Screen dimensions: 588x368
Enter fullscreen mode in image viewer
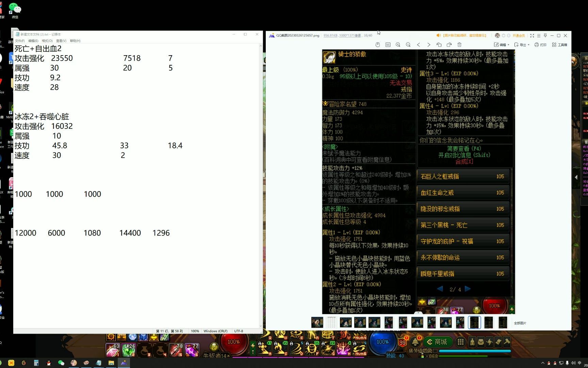(x=532, y=35)
